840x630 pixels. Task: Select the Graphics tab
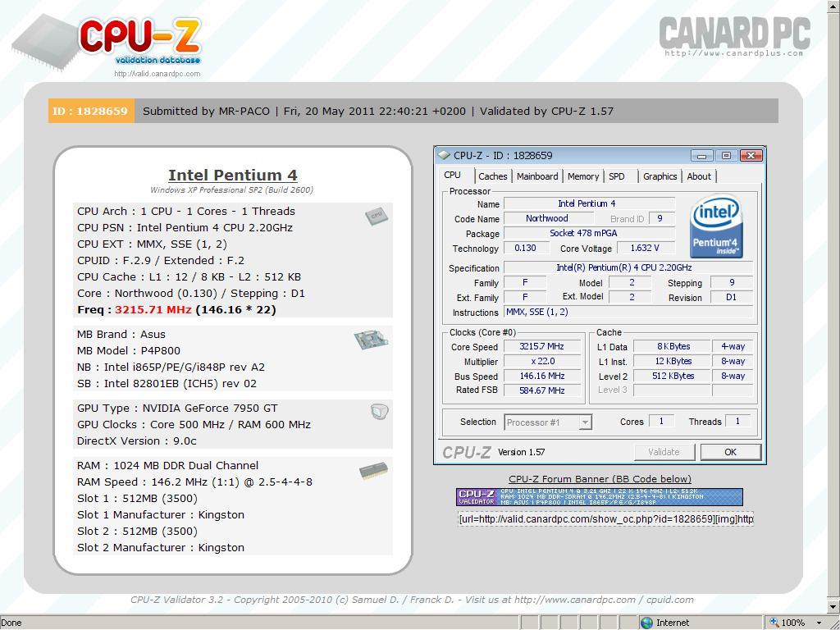(x=660, y=176)
